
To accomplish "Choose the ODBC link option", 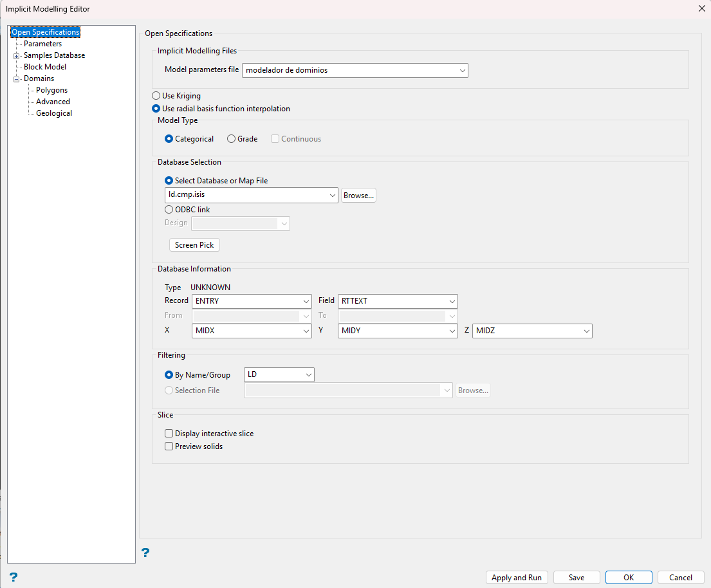I will [169, 210].
